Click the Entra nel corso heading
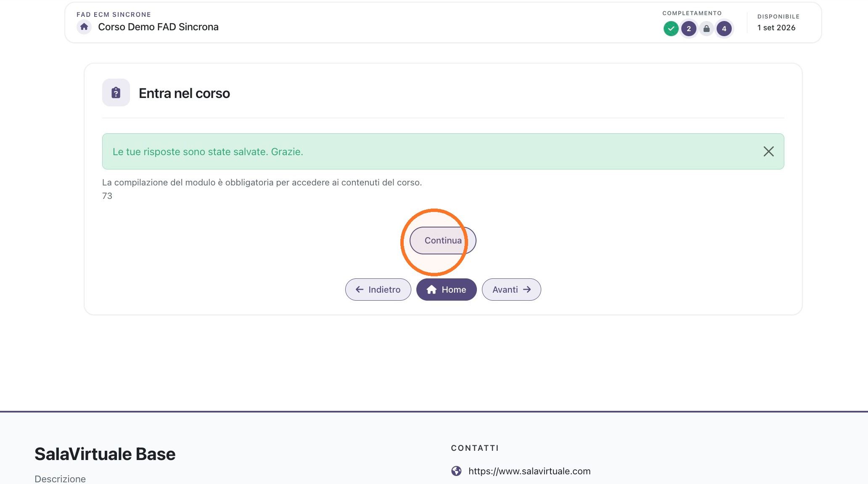The height and width of the screenshot is (484, 868). point(184,93)
